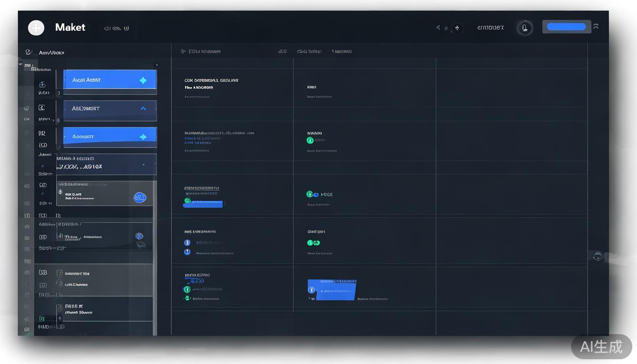Click the round profile icon in header
This screenshot has height=364, width=637.
(525, 28)
